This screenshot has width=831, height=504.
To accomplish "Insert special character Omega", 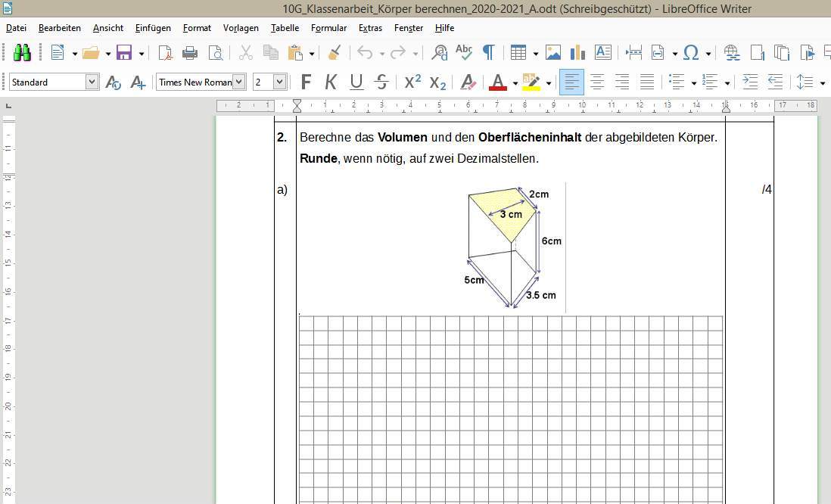I will 691,52.
